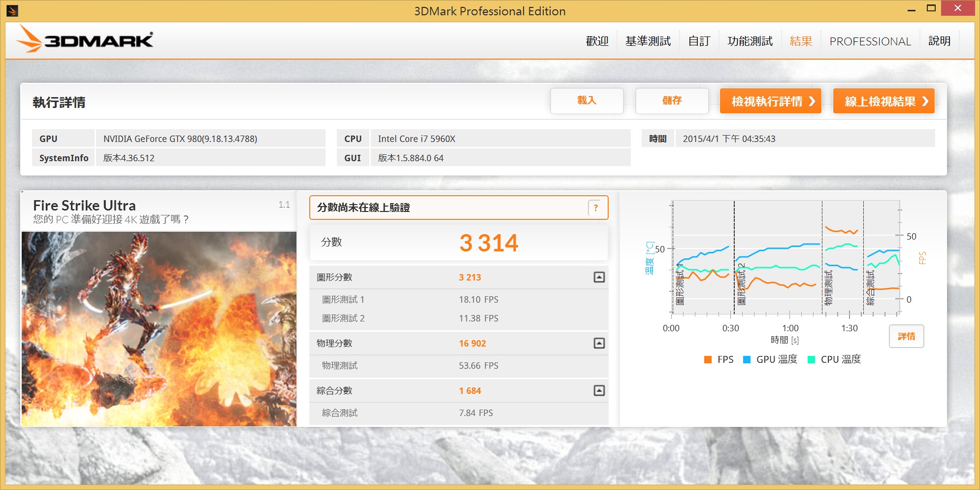The width and height of the screenshot is (980, 490).
Task: Click the 3DMark app icon in title bar
Action: click(12, 11)
